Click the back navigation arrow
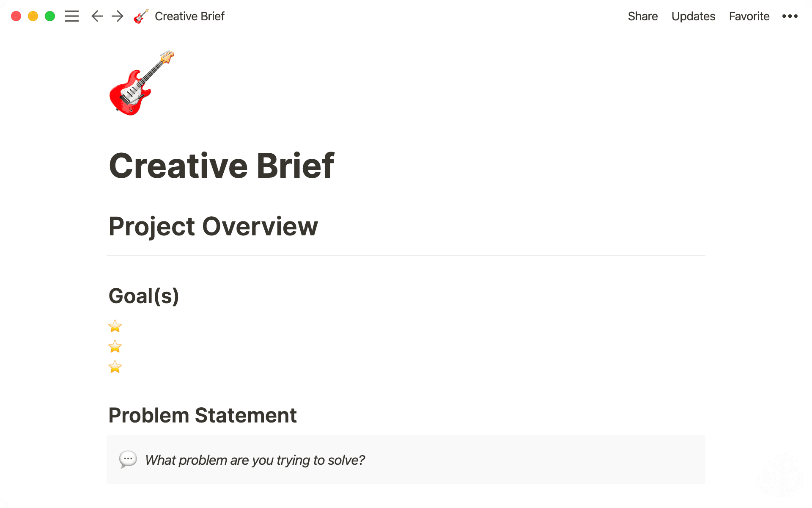The height and width of the screenshot is (508, 812). click(x=97, y=16)
